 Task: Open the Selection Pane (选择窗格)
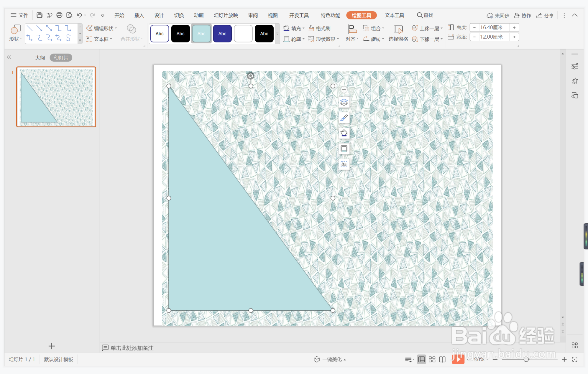point(398,33)
